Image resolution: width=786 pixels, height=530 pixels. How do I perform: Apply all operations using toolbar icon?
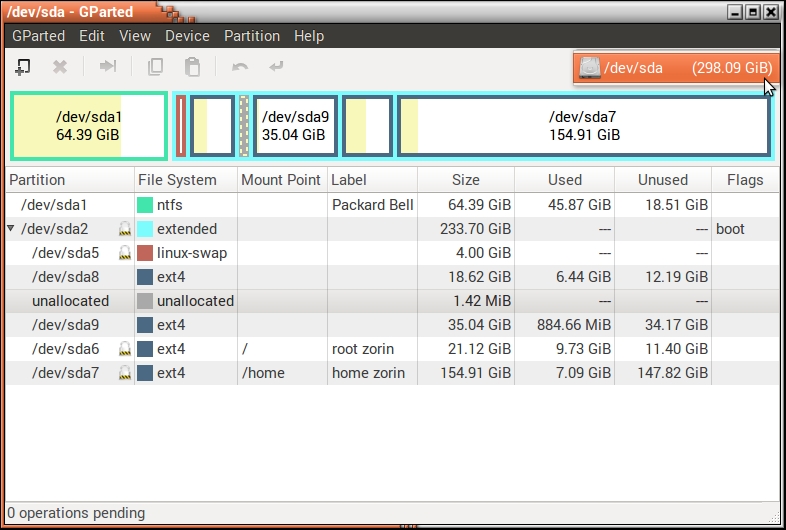277,67
